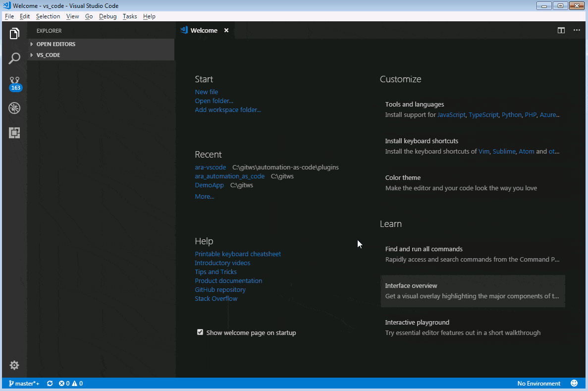The height and width of the screenshot is (391, 588).
Task: Click the master*+ branch indicator
Action: 24,383
